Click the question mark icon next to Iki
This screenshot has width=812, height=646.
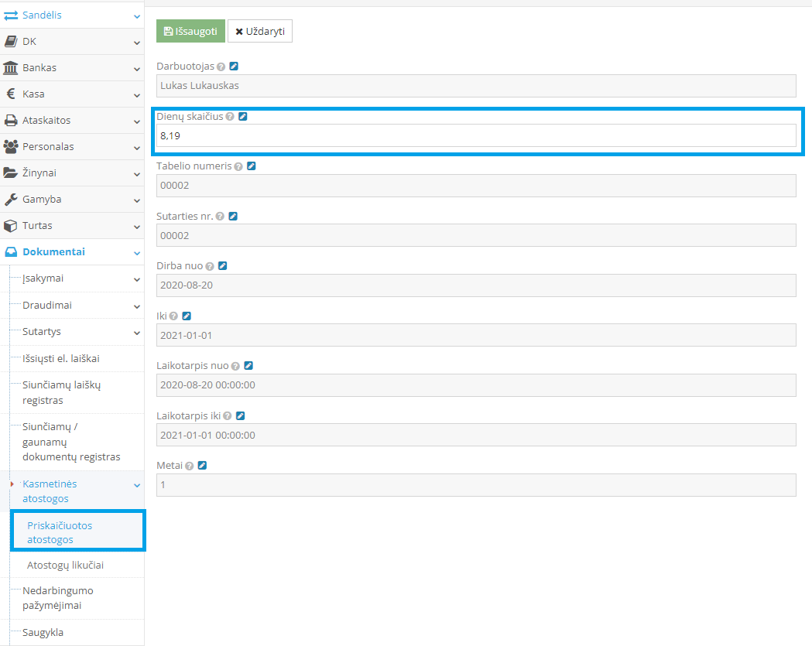click(x=173, y=316)
